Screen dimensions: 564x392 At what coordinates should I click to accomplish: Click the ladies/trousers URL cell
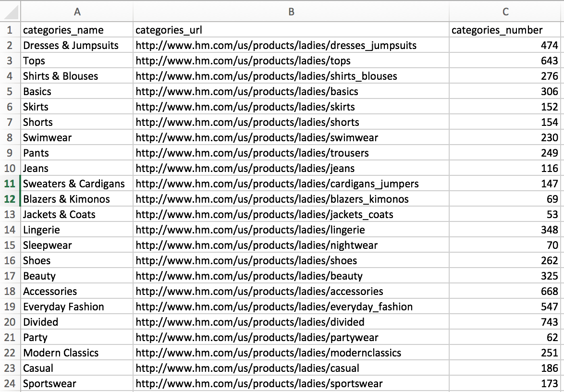click(x=291, y=153)
